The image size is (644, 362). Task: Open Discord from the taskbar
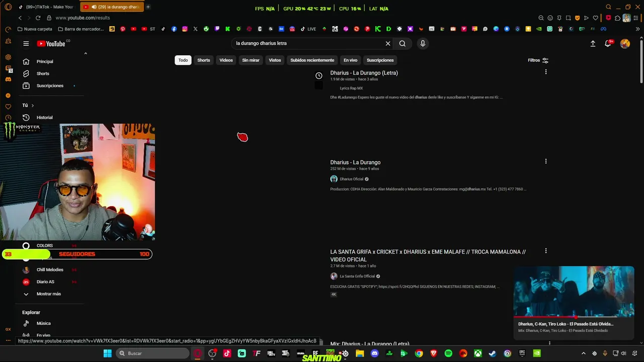[x=374, y=353]
